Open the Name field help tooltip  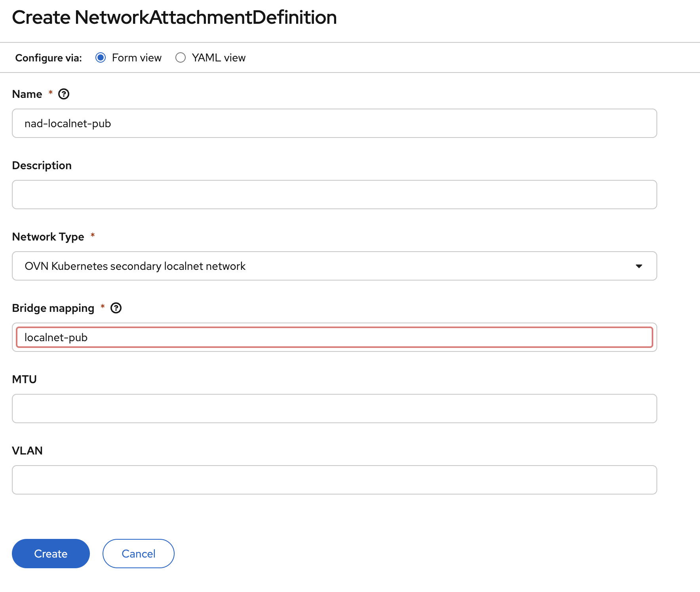pyautogui.click(x=64, y=94)
